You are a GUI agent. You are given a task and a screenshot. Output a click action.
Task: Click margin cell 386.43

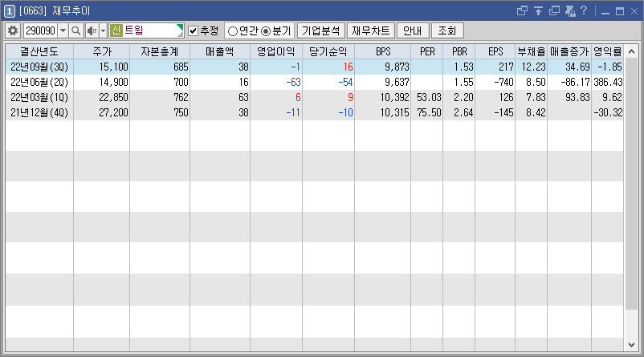point(607,82)
